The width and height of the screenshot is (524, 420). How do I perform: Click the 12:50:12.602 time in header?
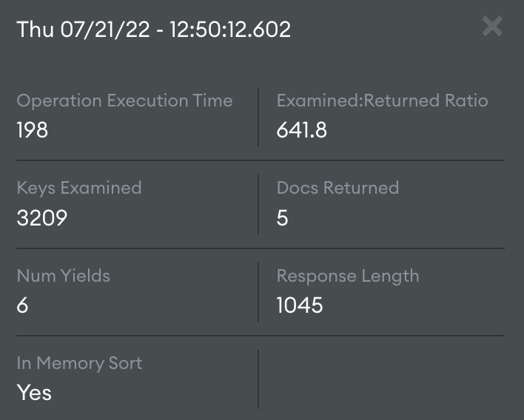pos(229,29)
